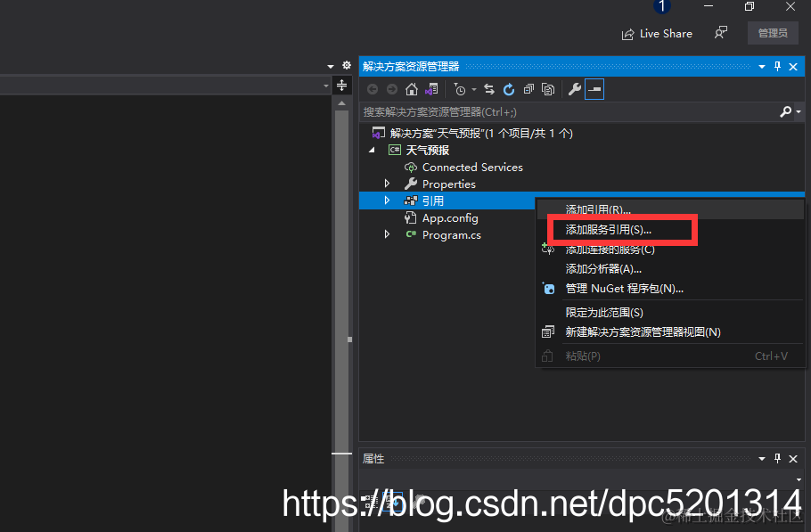Screen dimensions: 811x532
Task: Close the Solution Explorer panel
Action: pyautogui.click(x=793, y=67)
